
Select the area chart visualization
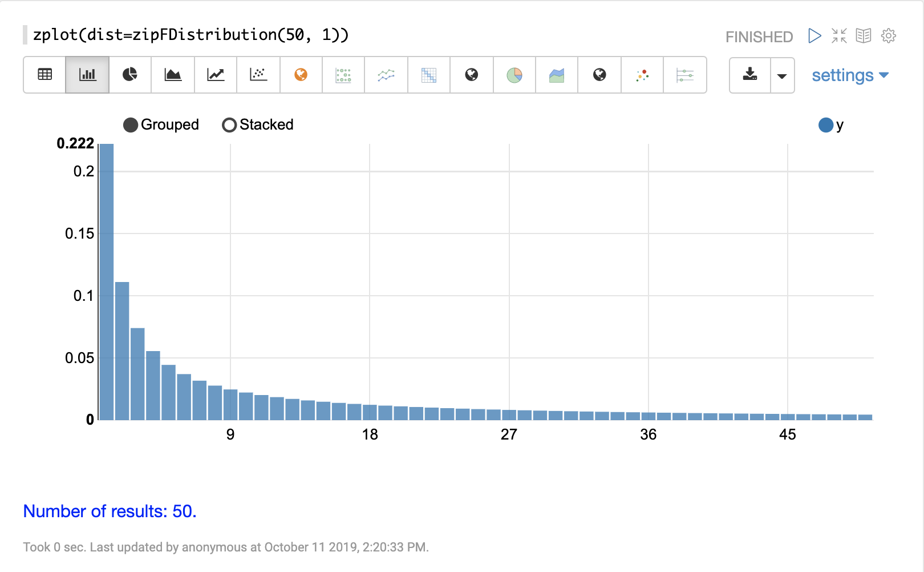(173, 75)
